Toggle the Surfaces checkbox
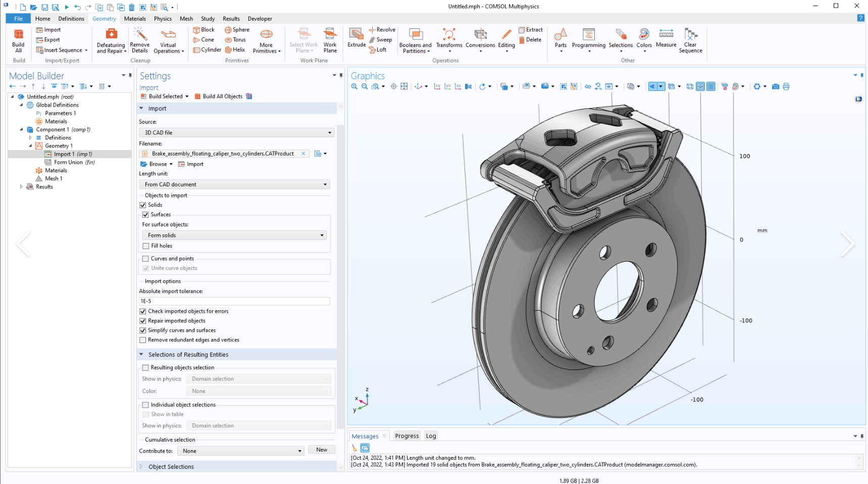The height and width of the screenshot is (484, 868). 145,215
